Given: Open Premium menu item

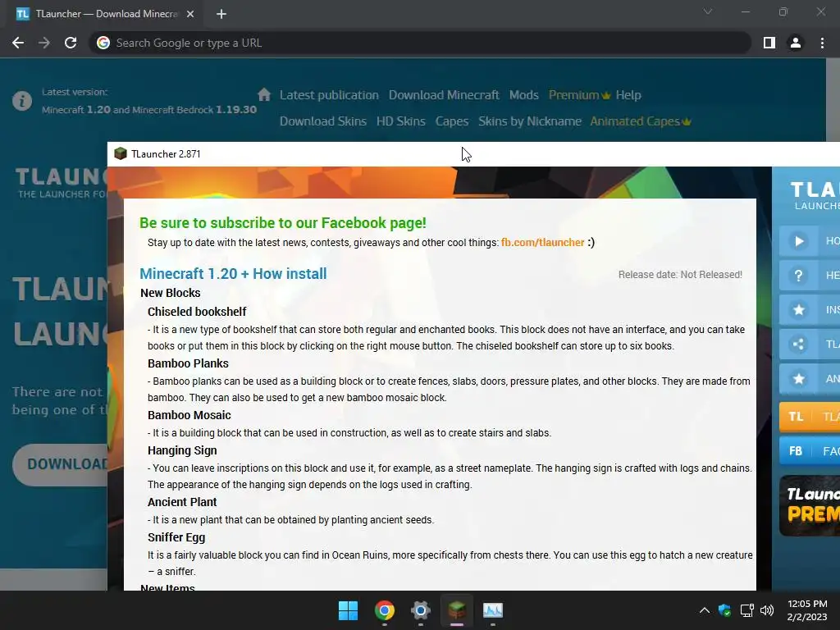Looking at the screenshot, I should coord(579,95).
